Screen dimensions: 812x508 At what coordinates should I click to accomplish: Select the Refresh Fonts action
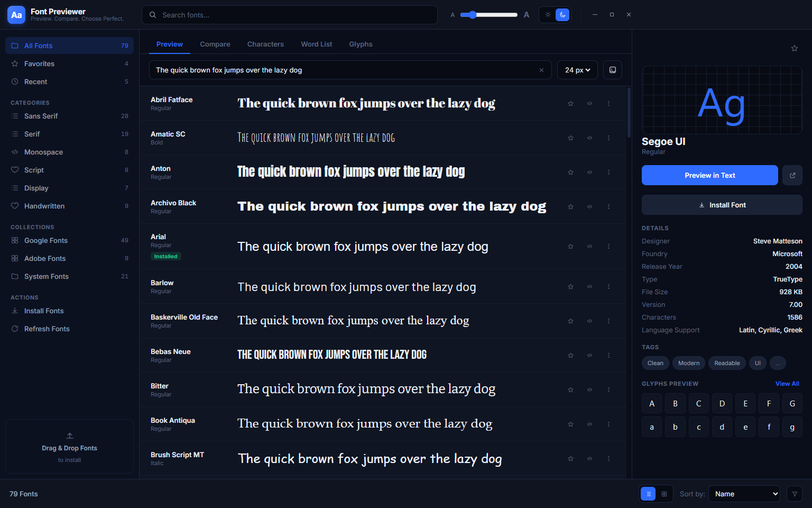[69, 329]
